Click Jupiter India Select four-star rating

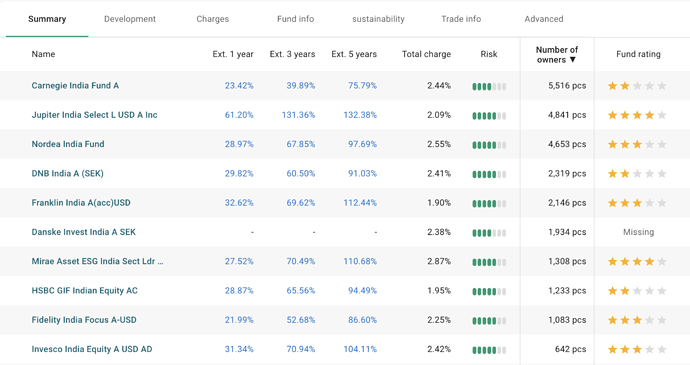coord(637,115)
